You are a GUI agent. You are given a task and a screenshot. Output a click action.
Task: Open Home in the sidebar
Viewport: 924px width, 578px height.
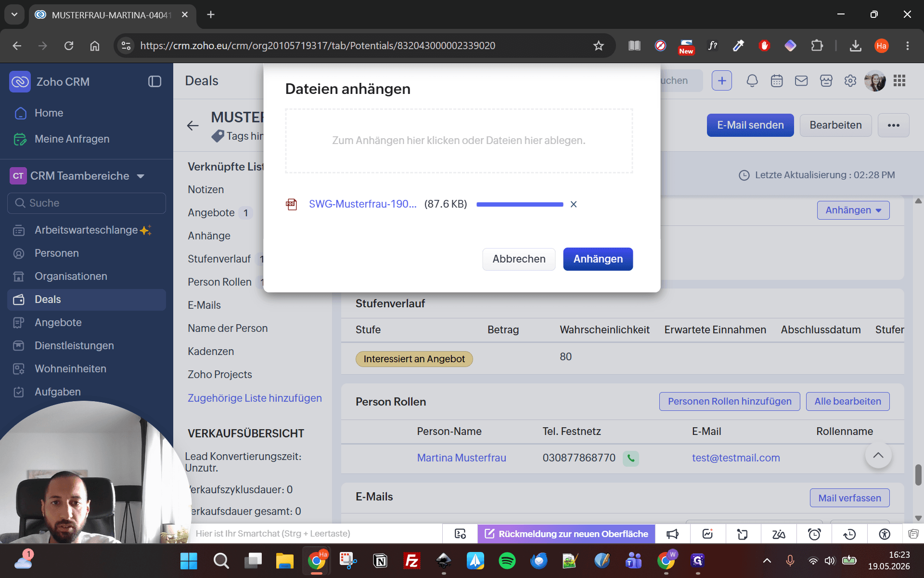click(49, 113)
